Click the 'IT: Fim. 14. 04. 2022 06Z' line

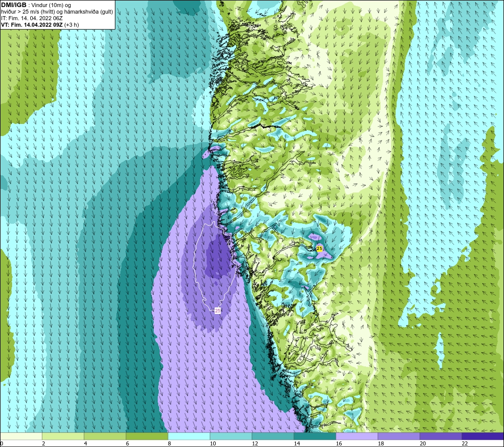point(32,18)
